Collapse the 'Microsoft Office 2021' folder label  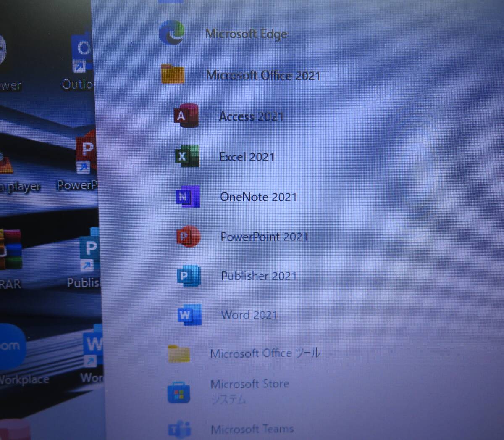(263, 75)
